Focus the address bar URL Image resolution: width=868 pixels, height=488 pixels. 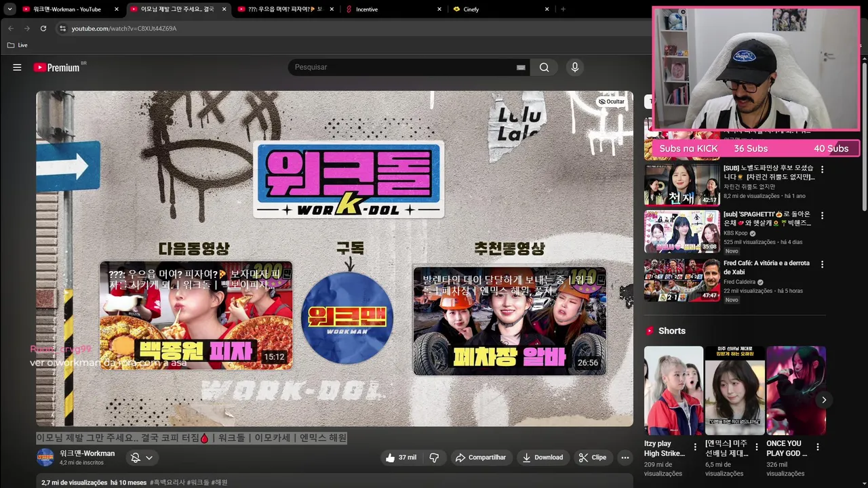[x=124, y=28]
